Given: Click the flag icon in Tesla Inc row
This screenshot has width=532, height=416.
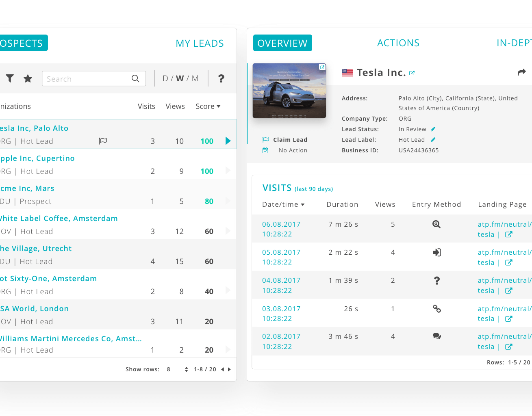Looking at the screenshot, I should pos(103,141).
